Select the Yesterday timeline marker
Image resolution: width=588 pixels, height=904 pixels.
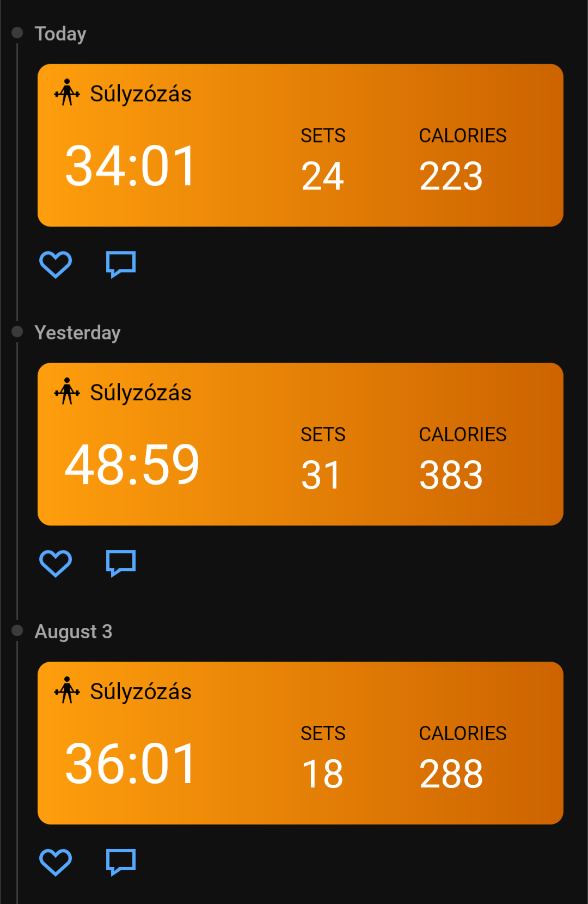pyautogui.click(x=17, y=332)
